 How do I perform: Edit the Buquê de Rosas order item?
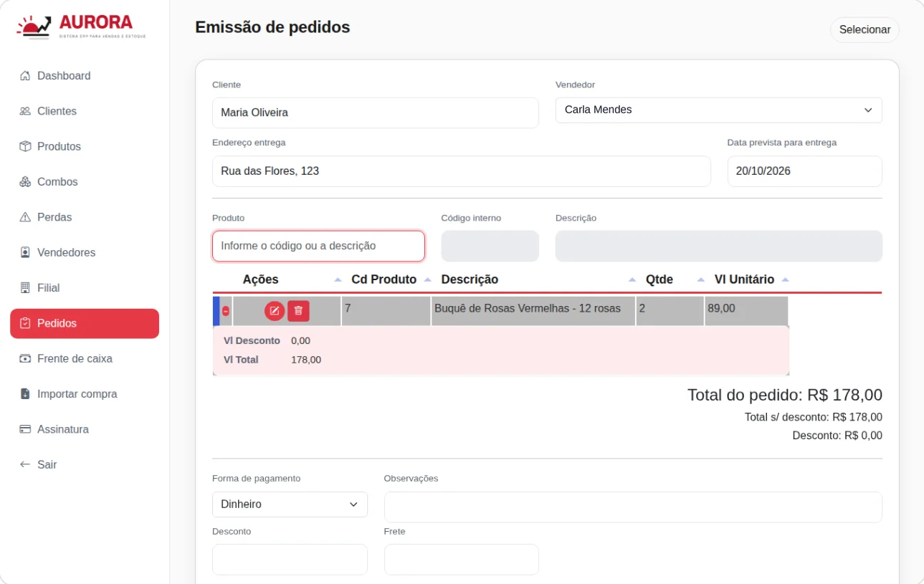(275, 311)
